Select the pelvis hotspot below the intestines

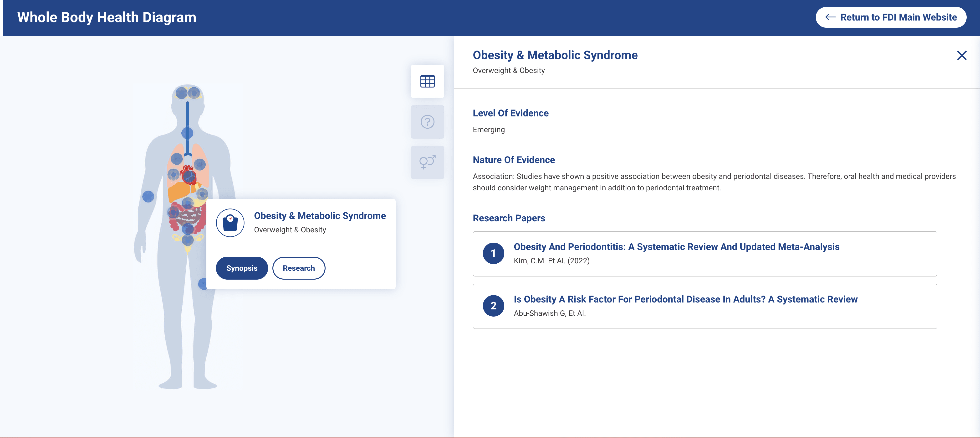tap(188, 240)
